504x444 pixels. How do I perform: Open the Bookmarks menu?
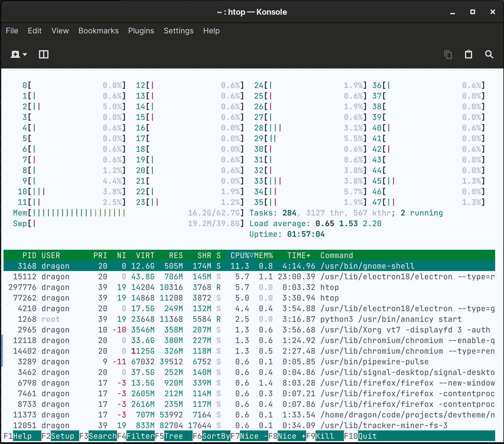click(x=99, y=31)
